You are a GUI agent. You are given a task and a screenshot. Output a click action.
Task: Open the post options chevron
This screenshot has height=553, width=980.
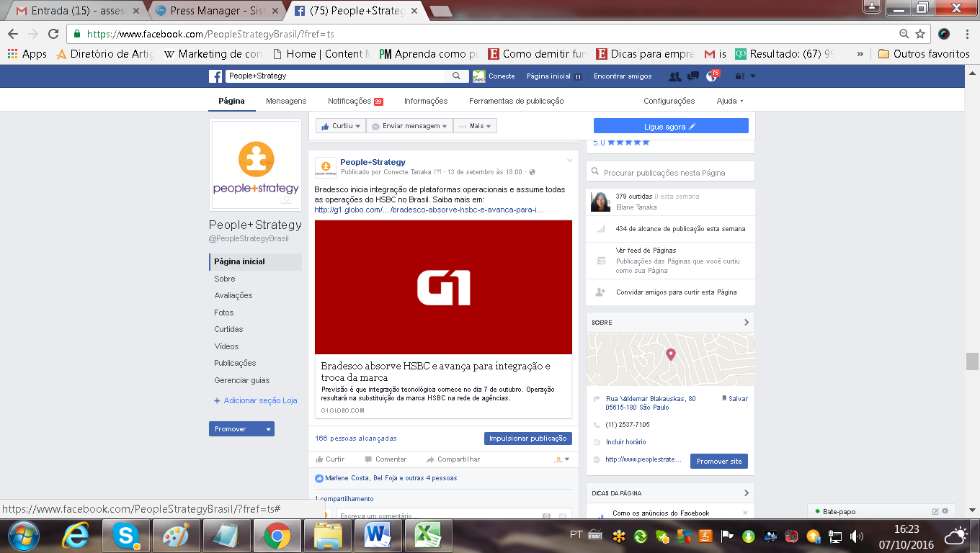(570, 160)
